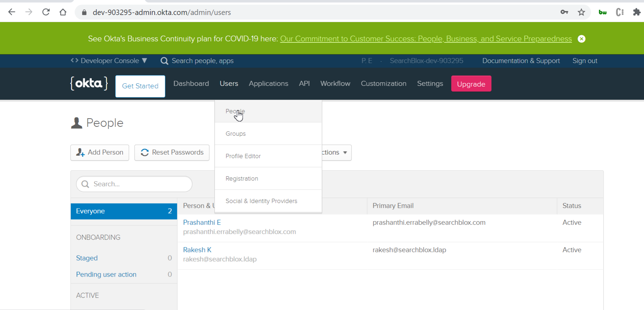This screenshot has width=644, height=310.
Task: Open the Settings menu
Action: [430, 83]
